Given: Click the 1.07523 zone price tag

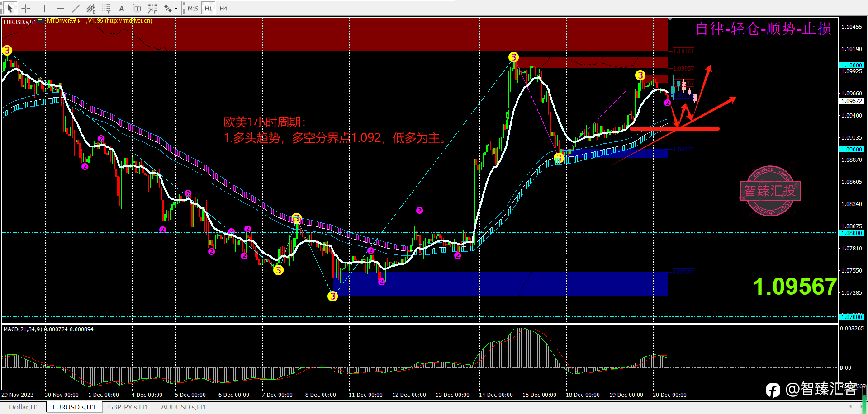Looking at the screenshot, I should pyautogui.click(x=683, y=273).
